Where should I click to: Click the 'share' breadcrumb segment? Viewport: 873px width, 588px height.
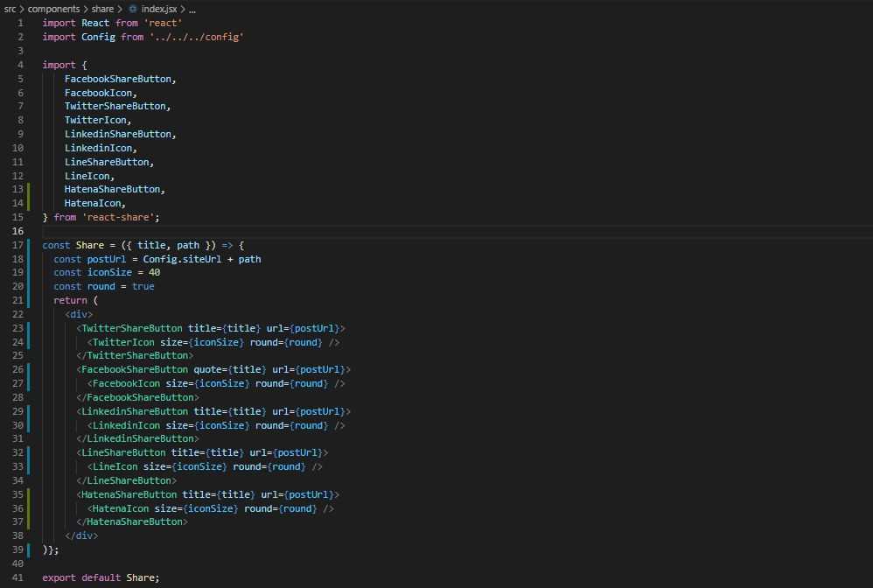(x=102, y=9)
